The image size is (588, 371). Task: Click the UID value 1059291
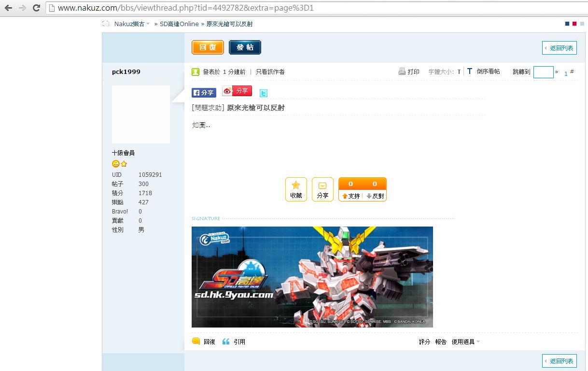click(x=150, y=175)
